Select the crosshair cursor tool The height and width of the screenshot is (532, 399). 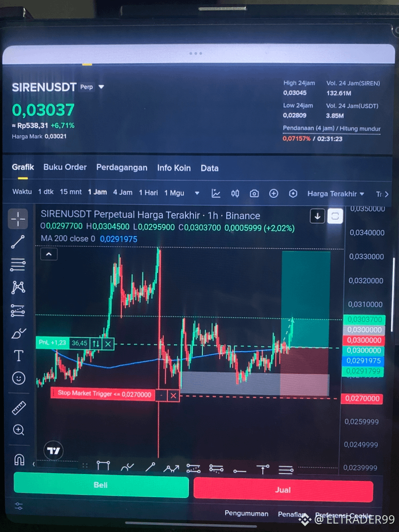click(18, 219)
